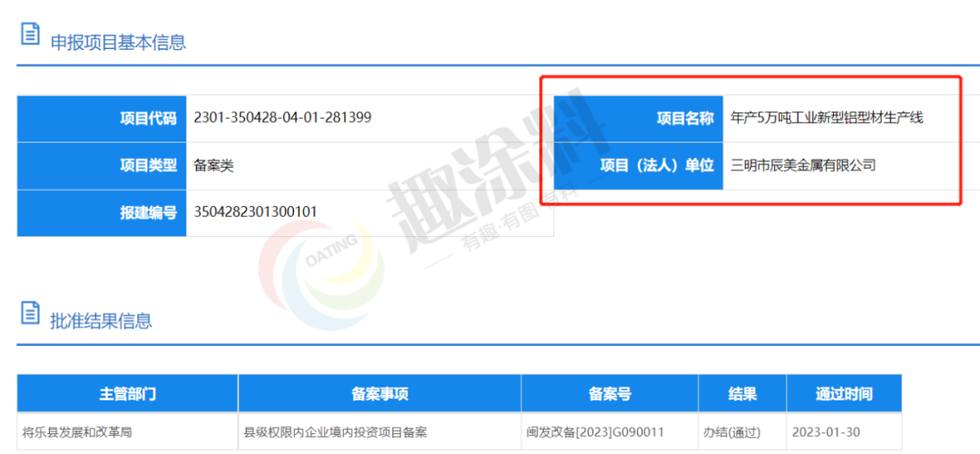Click the 备案事项 column header
This screenshot has width=980, height=454.
(379, 394)
